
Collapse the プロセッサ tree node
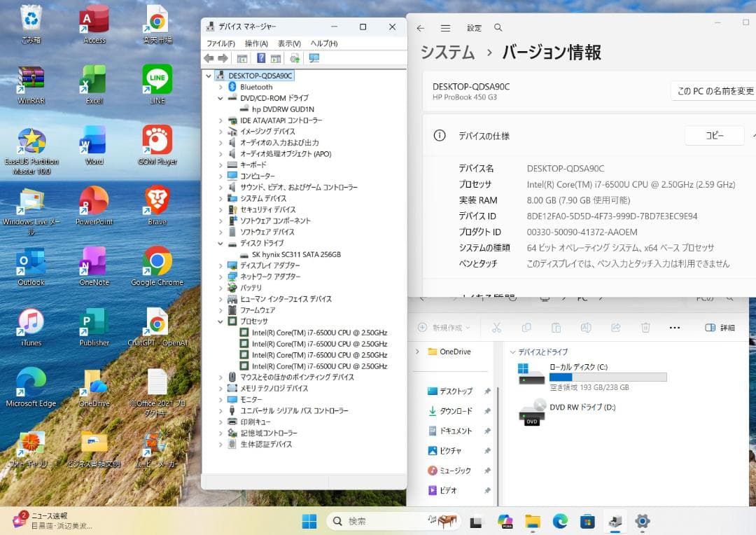pos(221,321)
